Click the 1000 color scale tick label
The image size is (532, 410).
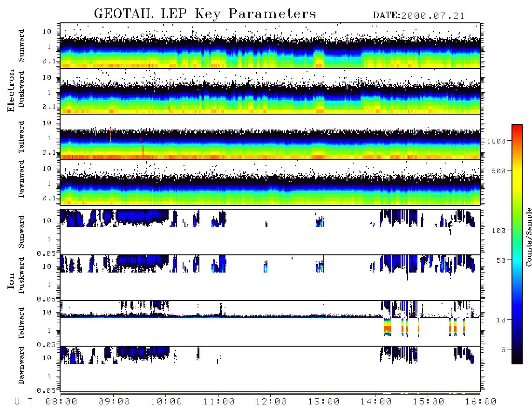tap(497, 141)
